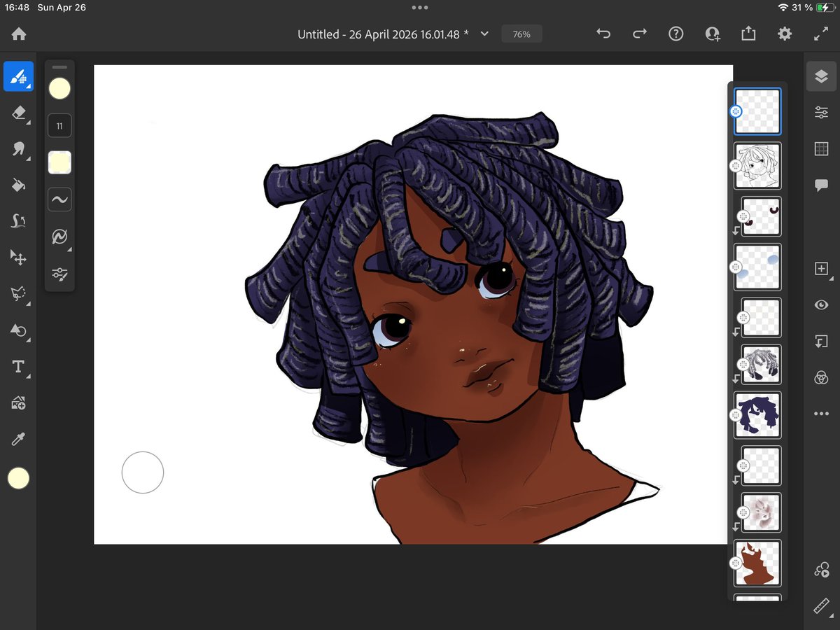
Task: Open the 76% zoom level menu
Action: (521, 34)
